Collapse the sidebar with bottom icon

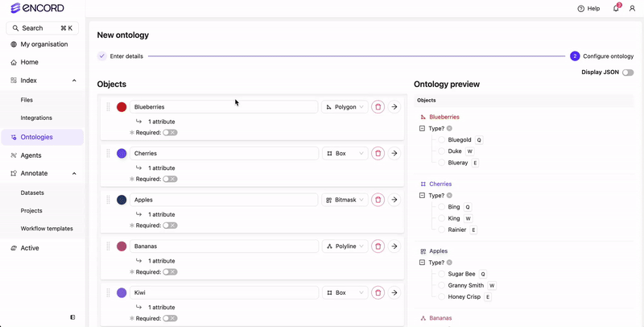[72, 317]
